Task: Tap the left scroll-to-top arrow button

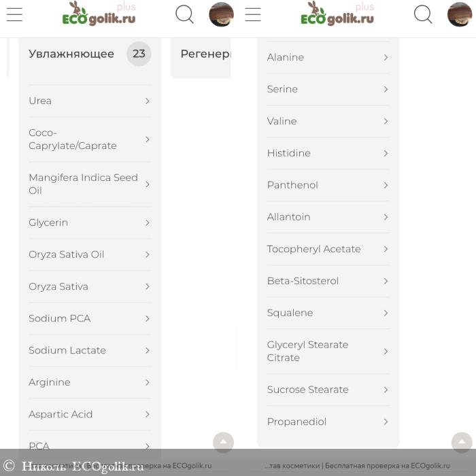Action: pyautogui.click(x=223, y=442)
